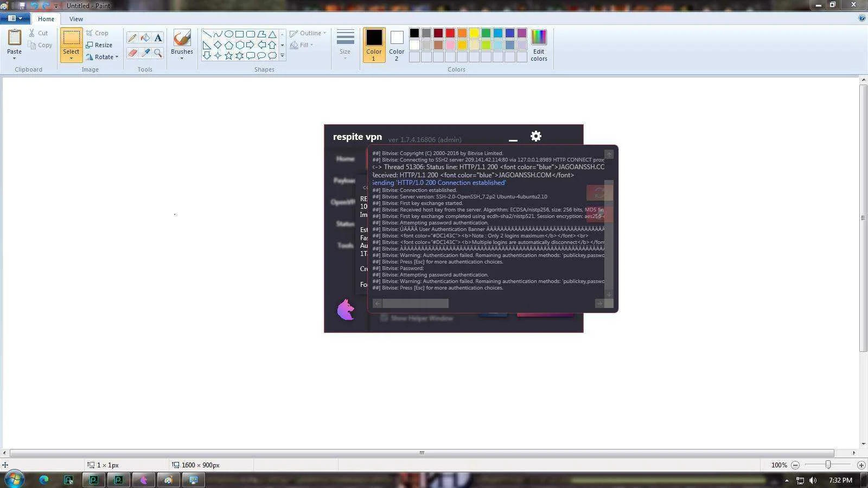Screen dimensions: 868x488
Task: Open Paint Help question mark icon
Action: pyautogui.click(x=862, y=18)
